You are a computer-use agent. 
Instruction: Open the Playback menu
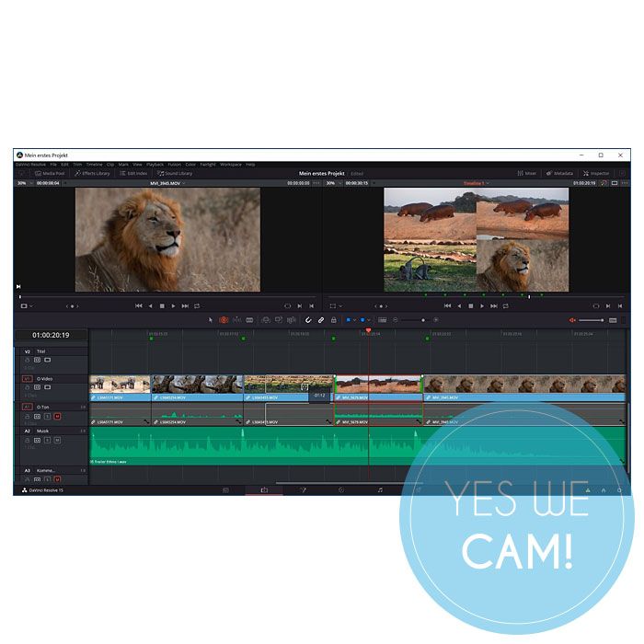[x=155, y=164]
